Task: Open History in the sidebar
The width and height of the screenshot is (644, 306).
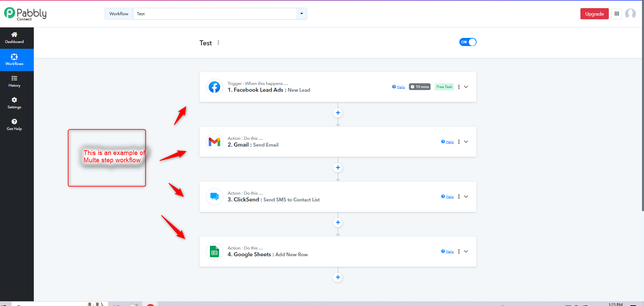Action: pyautogui.click(x=15, y=82)
